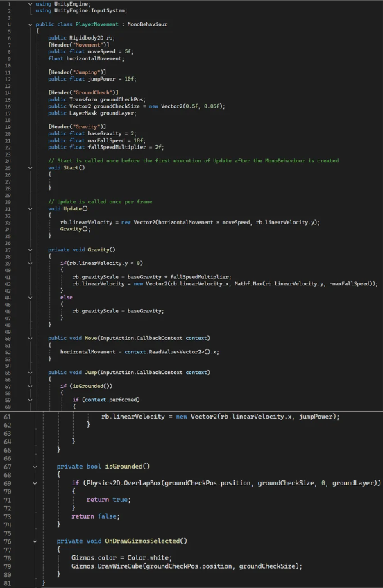Click the return true; statement
This screenshot has height=588, width=383.
coord(108,500)
